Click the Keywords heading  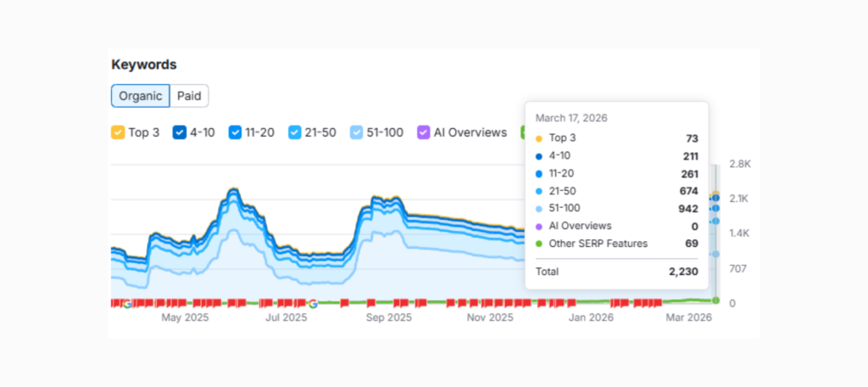click(x=144, y=64)
